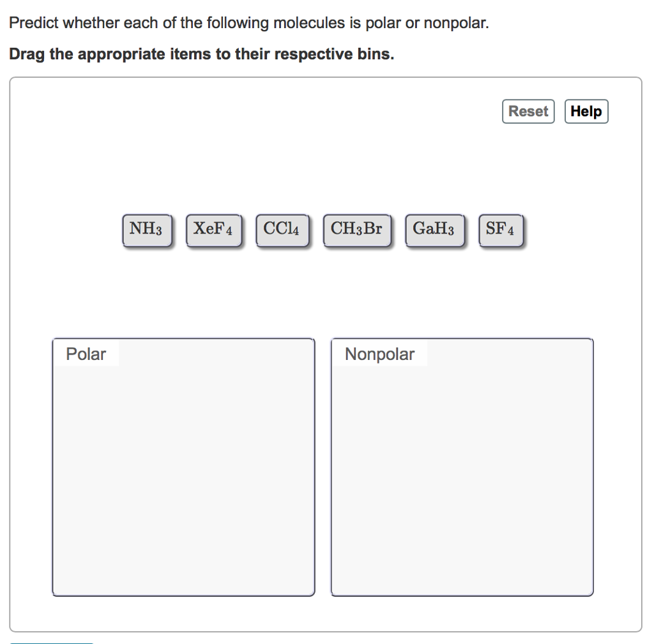Viewport: 654px width, 644px height.
Task: Click the bottom edge of the Polar bin
Action: click(x=183, y=595)
